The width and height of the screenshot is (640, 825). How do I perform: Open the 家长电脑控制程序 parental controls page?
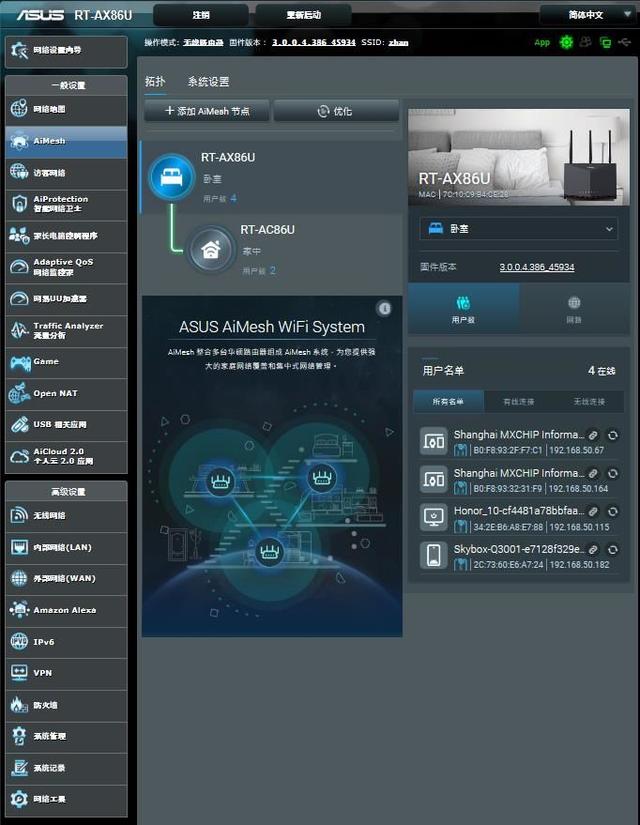coord(66,236)
